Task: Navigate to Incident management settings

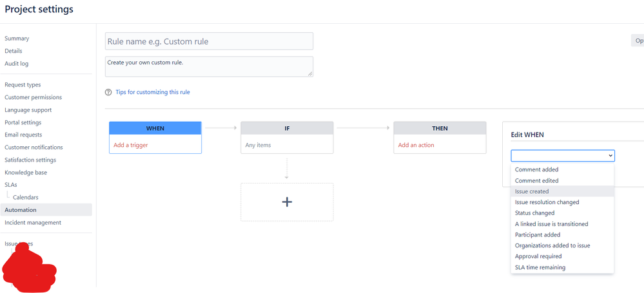Action: (x=33, y=222)
